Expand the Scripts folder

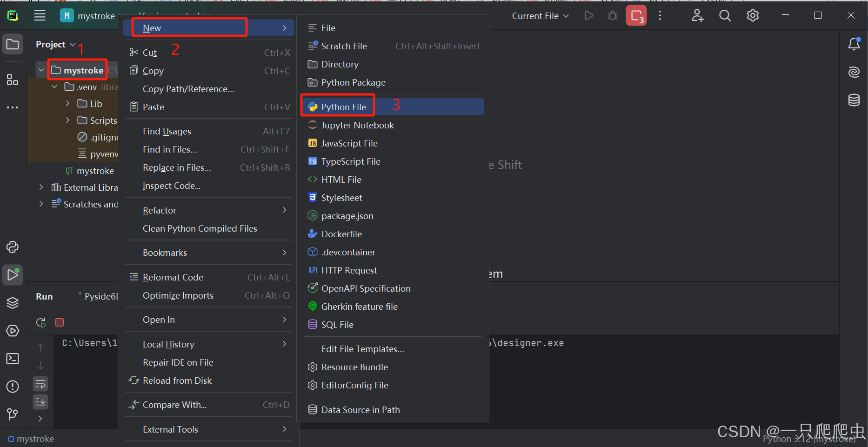(67, 120)
